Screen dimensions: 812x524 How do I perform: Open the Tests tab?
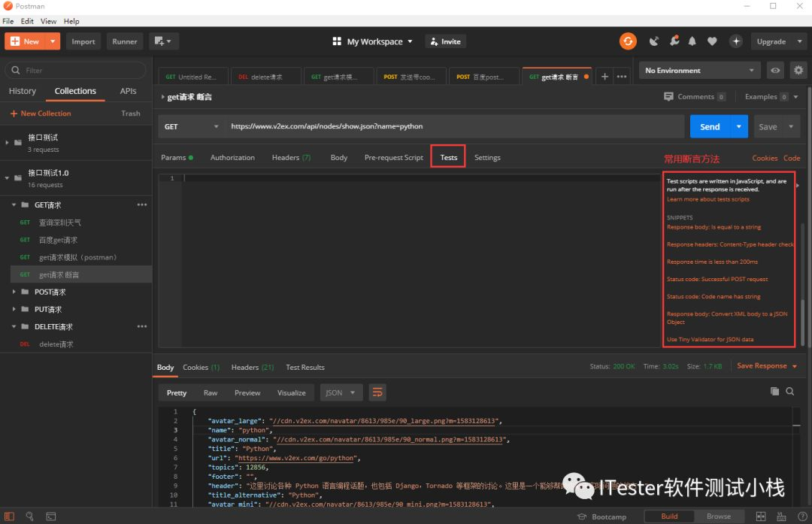coord(448,157)
